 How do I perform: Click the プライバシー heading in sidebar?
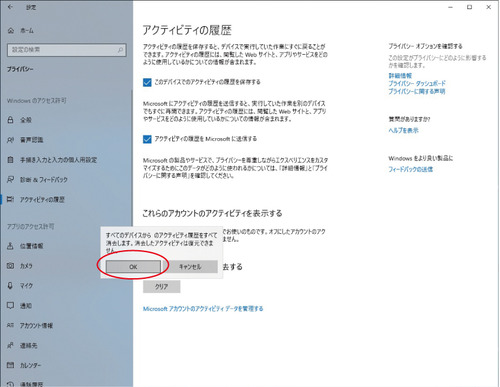20,69
